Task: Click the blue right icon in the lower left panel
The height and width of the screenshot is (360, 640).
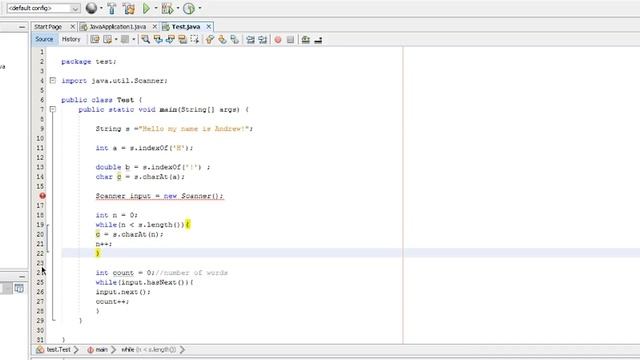Action: tap(19, 288)
